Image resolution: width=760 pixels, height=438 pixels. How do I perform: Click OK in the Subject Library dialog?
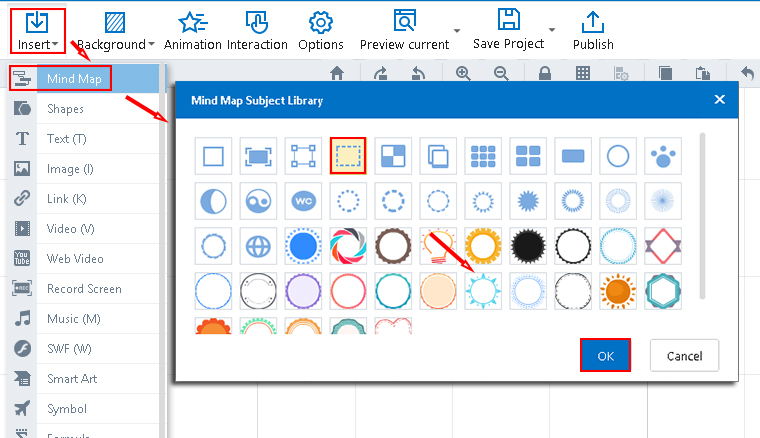click(x=605, y=355)
